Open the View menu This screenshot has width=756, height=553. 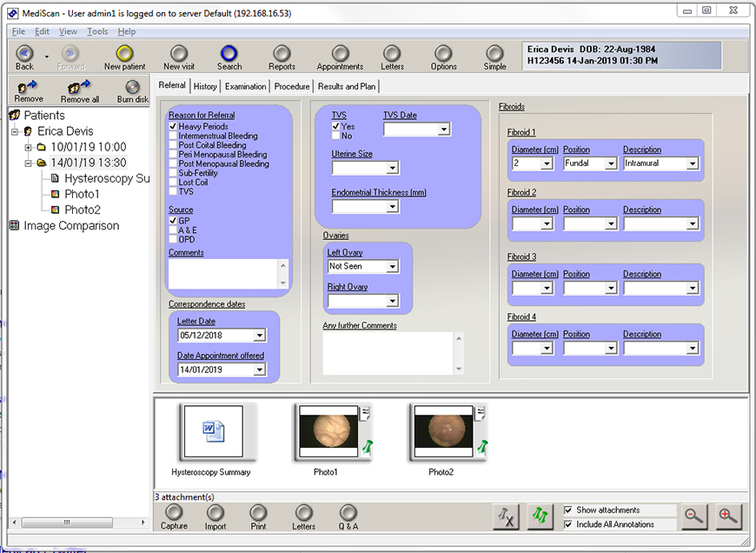(68, 31)
